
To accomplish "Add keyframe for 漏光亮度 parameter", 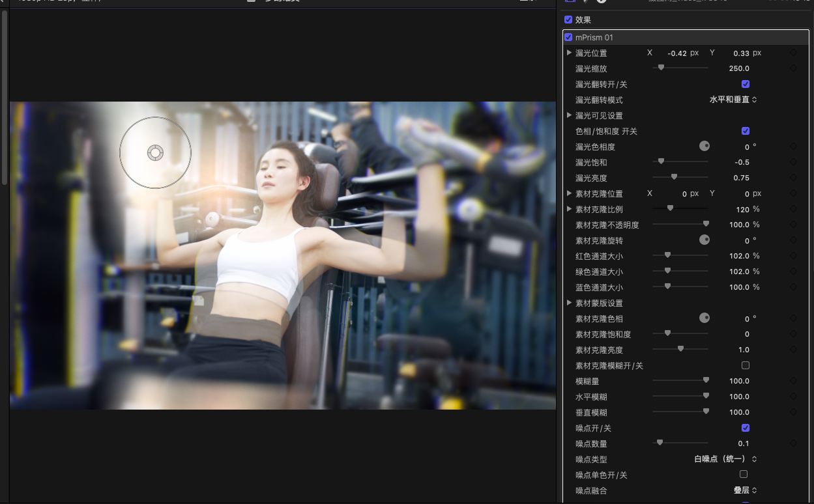I will pos(793,178).
